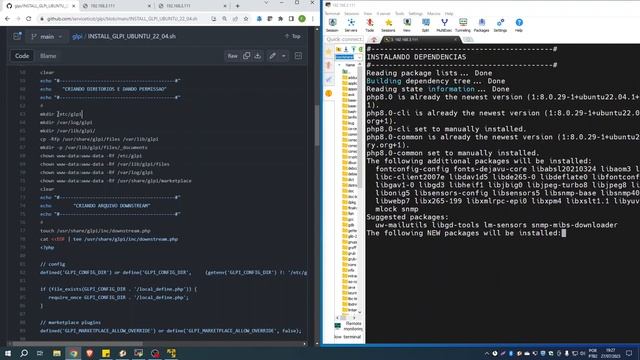Open the Windows notification center
The height and width of the screenshot is (360, 640).
629,353
